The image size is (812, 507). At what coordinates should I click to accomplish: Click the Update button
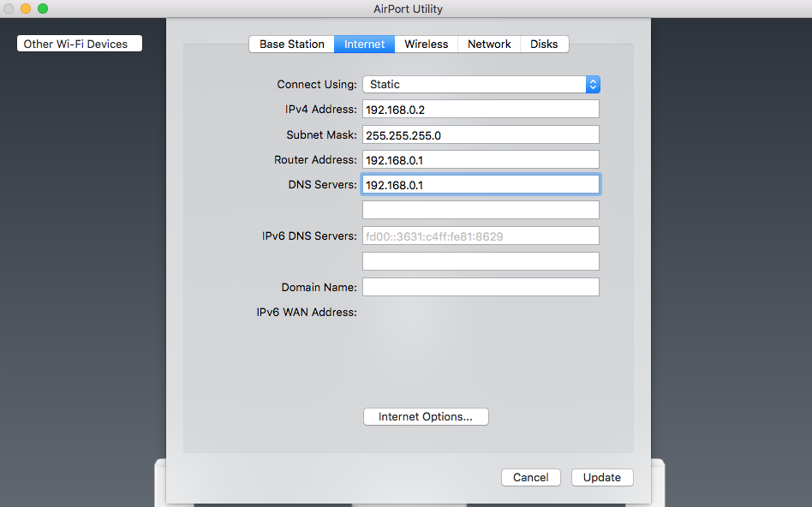click(x=602, y=478)
